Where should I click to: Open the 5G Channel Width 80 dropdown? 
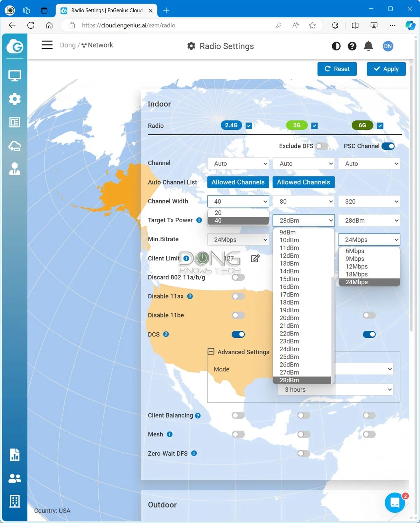click(x=304, y=201)
